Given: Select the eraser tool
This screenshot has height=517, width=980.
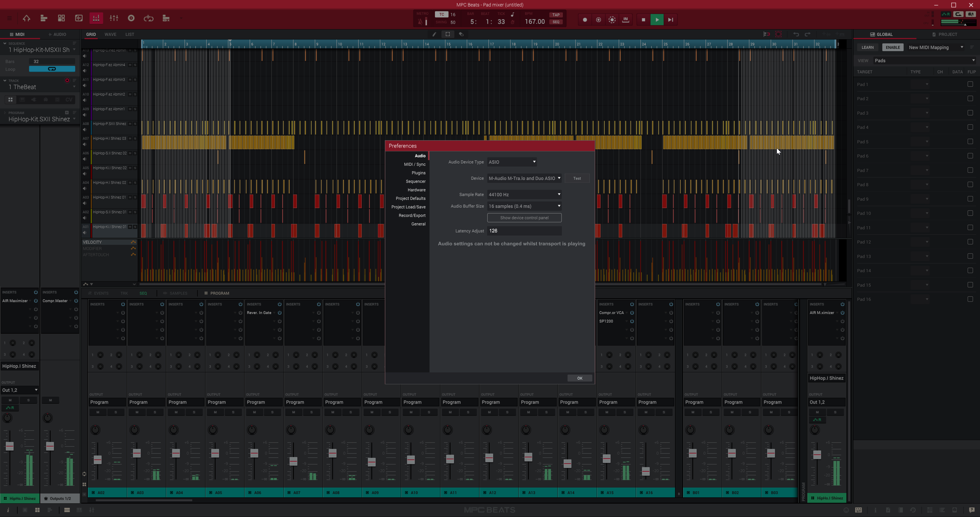Looking at the screenshot, I should [x=461, y=34].
